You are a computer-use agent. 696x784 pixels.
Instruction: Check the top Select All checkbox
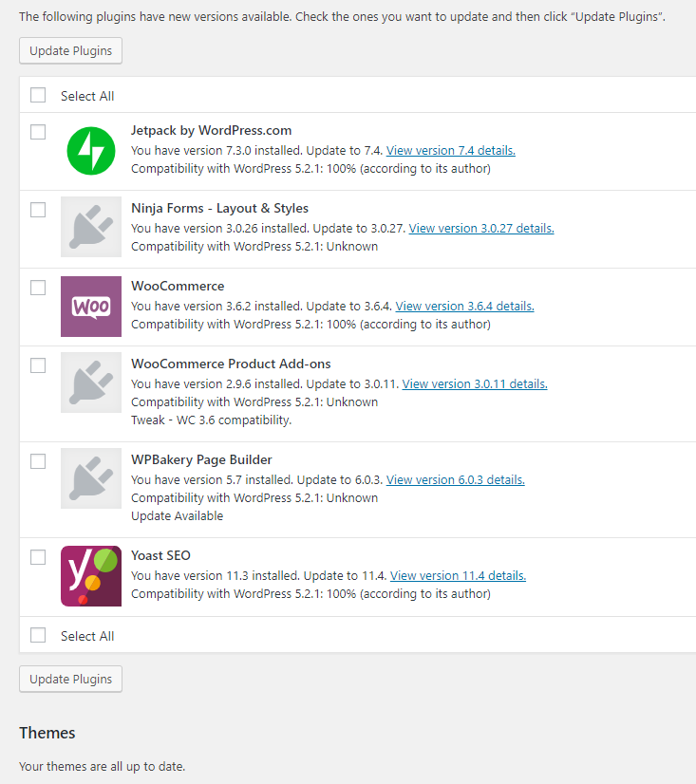[38, 95]
